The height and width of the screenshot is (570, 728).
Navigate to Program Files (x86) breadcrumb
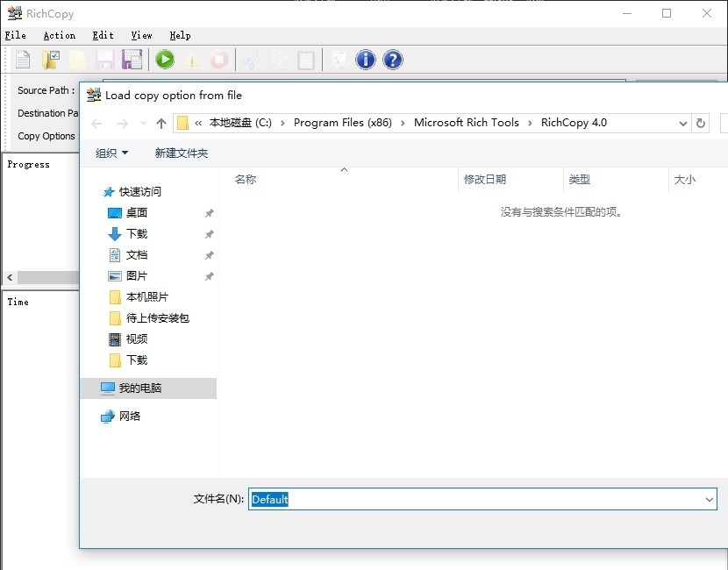(343, 123)
